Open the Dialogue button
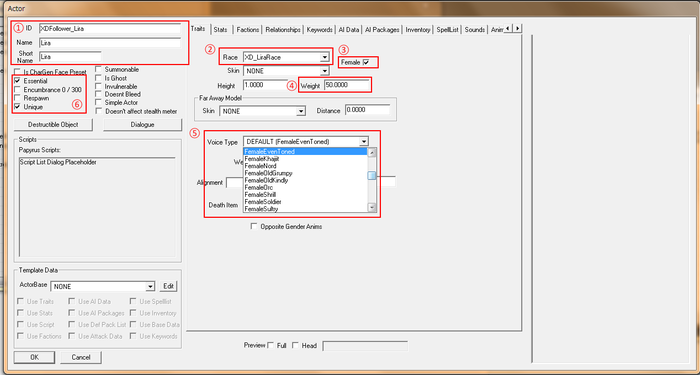 tap(142, 125)
